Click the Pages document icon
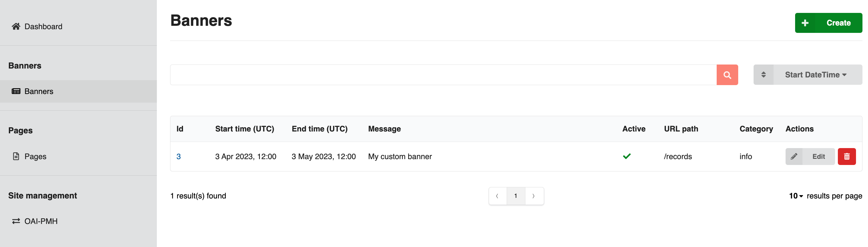The height and width of the screenshot is (247, 868). (16, 156)
